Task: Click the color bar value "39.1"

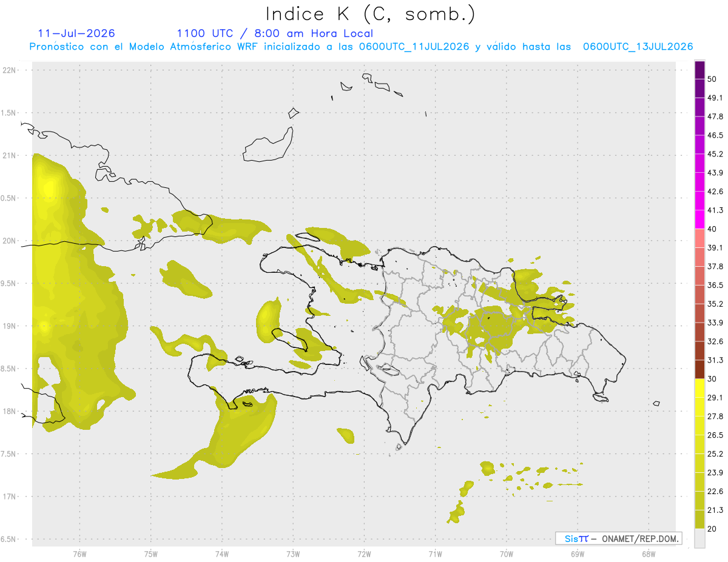Action: 715,247
